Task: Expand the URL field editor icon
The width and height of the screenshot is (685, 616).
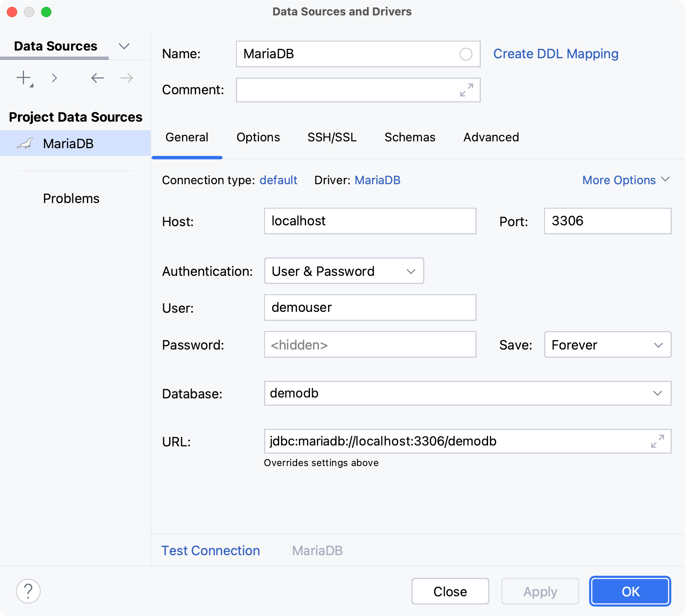Action: [x=657, y=441]
